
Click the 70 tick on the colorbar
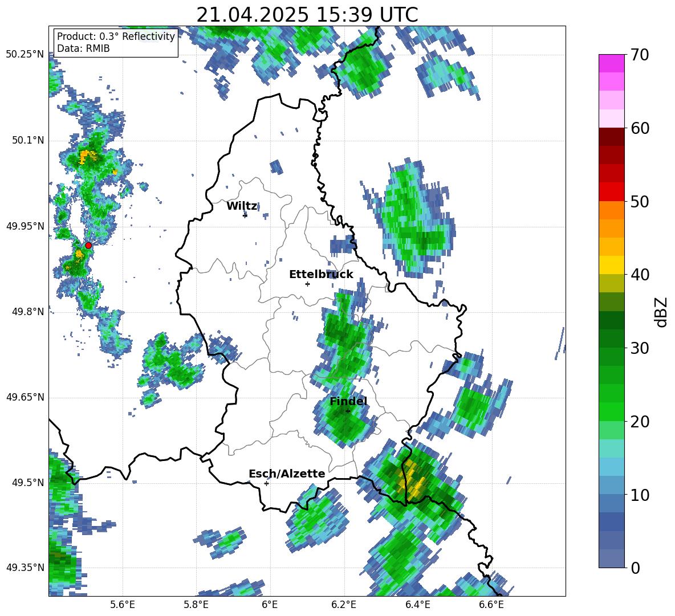coord(640,55)
